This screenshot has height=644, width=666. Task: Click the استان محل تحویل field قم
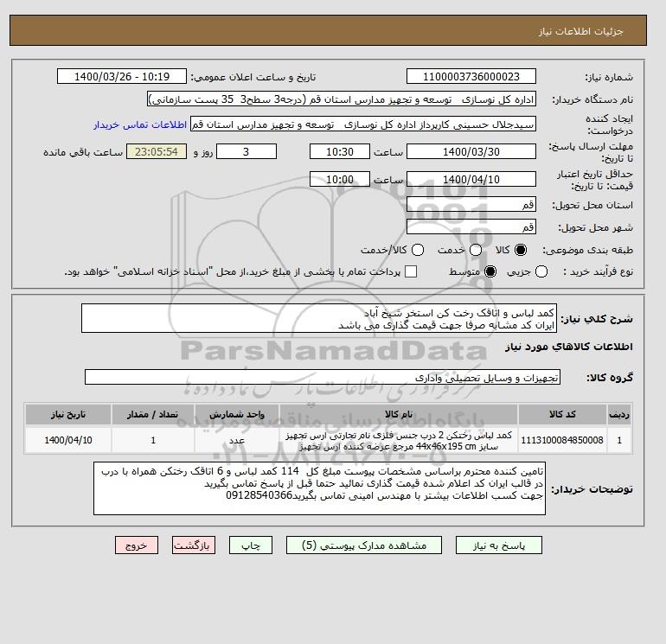471,205
